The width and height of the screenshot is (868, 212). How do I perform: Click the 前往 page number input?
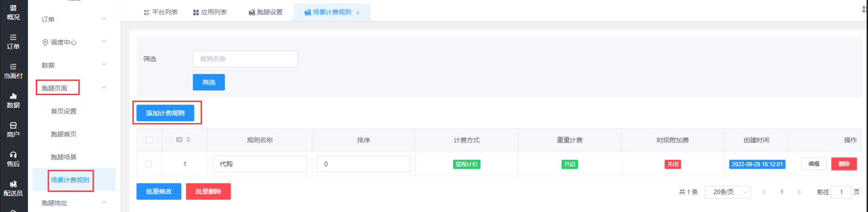[x=841, y=192]
